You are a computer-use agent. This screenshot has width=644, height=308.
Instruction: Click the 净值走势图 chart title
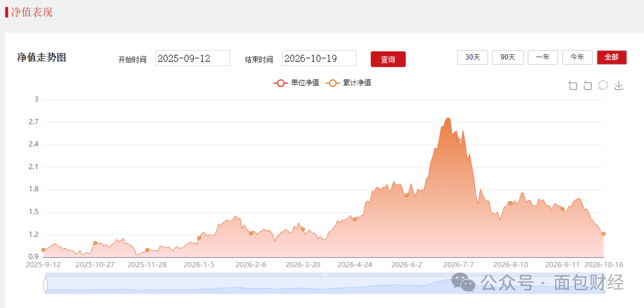(41, 57)
